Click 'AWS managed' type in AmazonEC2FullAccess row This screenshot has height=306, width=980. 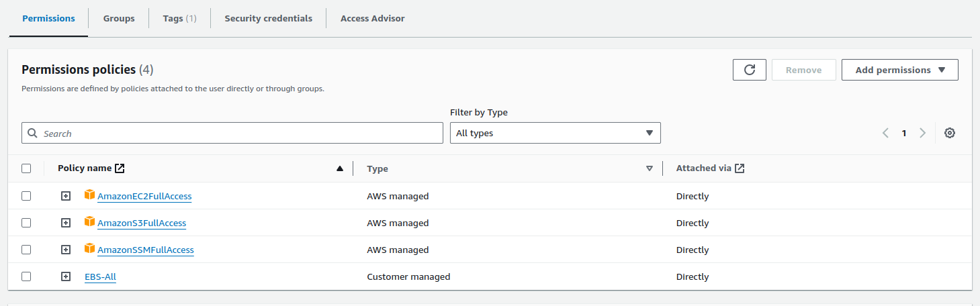point(398,196)
